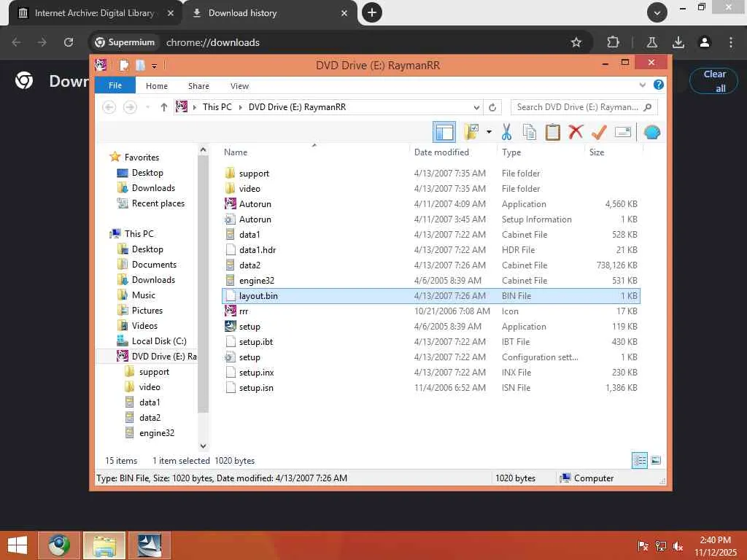Click the Copy icon in Explorer toolbar
The width and height of the screenshot is (747, 560).
click(530, 132)
